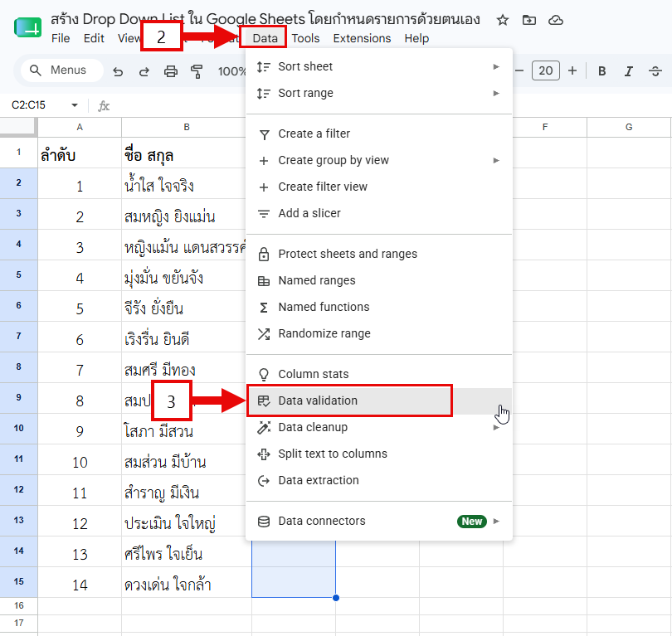Screen dimensions: 672x636
Task: Expand the Sort range submenu arrow
Action: click(496, 94)
